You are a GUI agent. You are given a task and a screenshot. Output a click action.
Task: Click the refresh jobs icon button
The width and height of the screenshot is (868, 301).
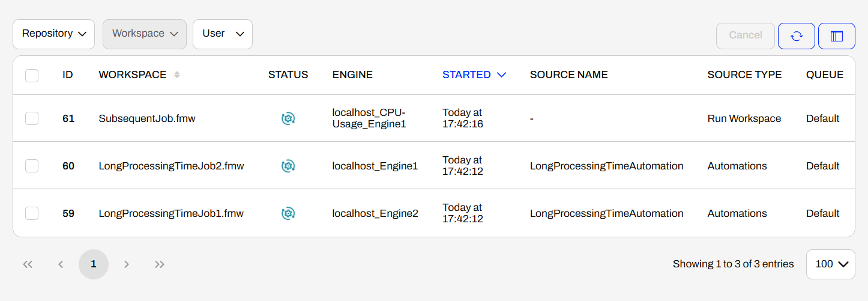(797, 36)
